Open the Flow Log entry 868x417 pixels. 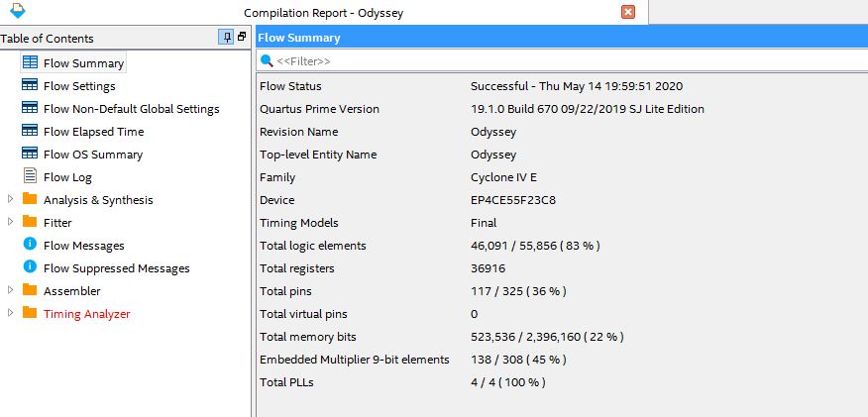pos(67,177)
